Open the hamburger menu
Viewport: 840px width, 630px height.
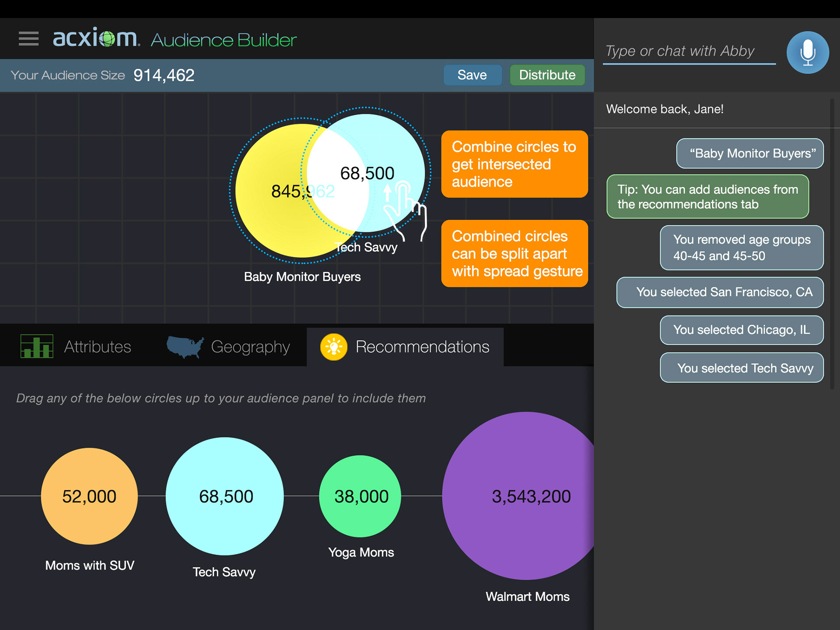[28, 38]
